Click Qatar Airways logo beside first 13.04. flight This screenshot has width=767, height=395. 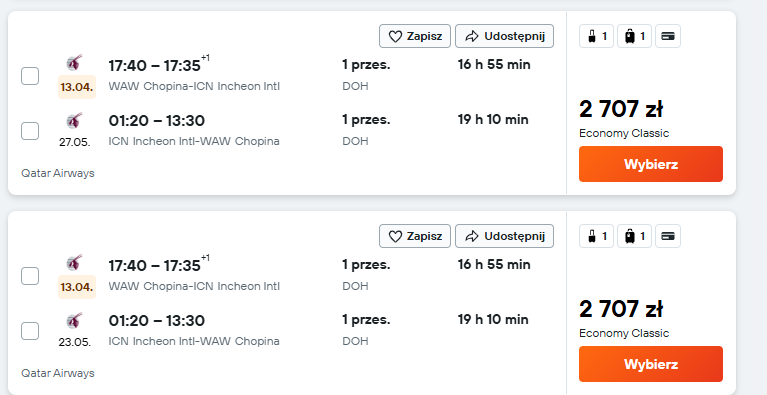click(x=74, y=63)
